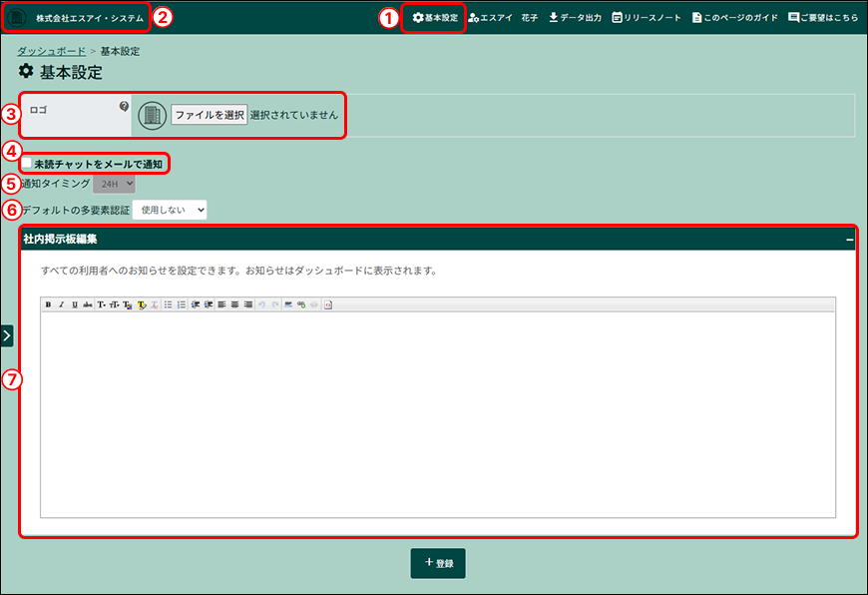This screenshot has width=868, height=595.
Task: Insert an unordered bullet list
Action: 168,304
